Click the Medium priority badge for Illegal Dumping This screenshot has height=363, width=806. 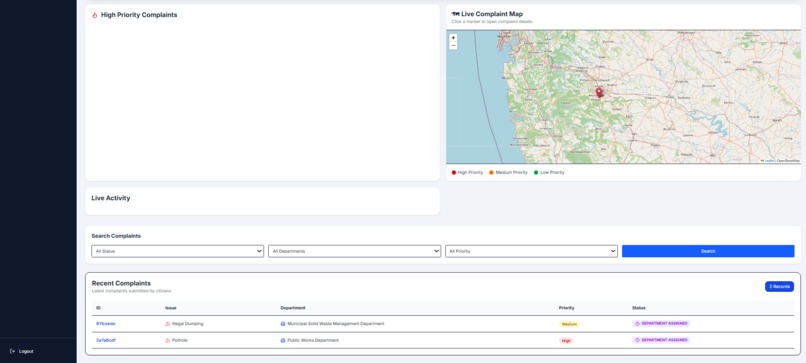[x=570, y=324]
